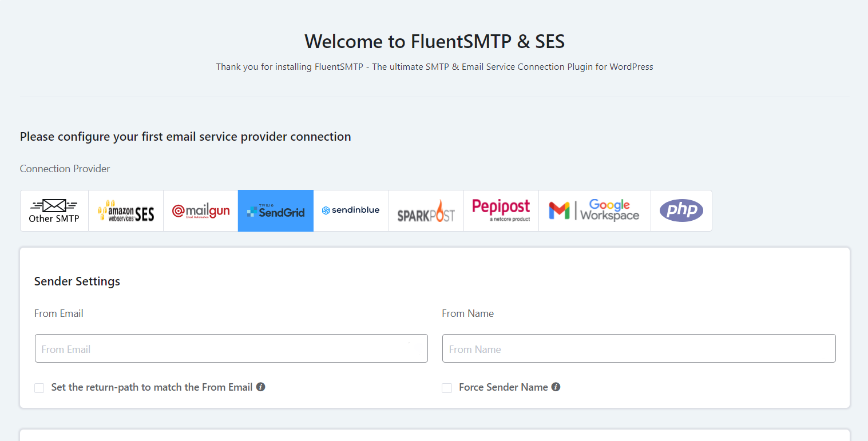Select the Other SMTP provider
868x441 pixels.
(x=54, y=210)
